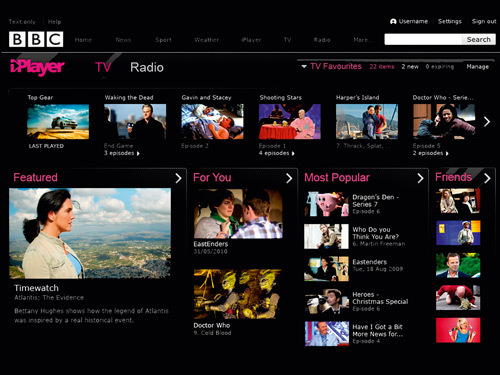Open News in BBC navigation

click(x=123, y=40)
